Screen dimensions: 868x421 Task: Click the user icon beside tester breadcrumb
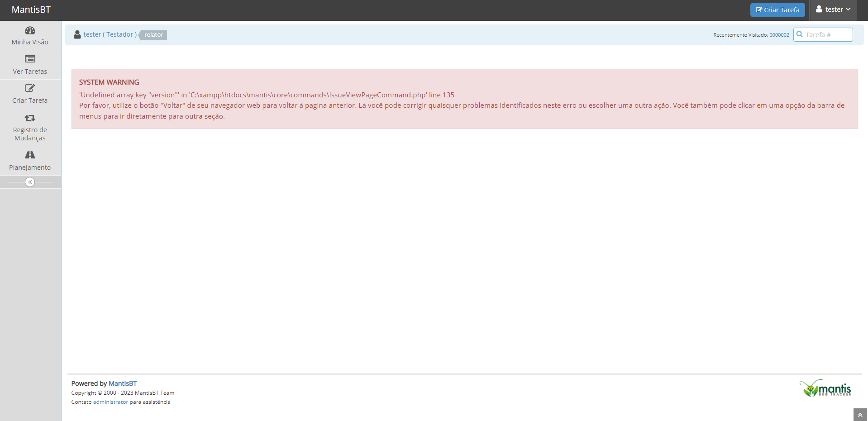[77, 35]
